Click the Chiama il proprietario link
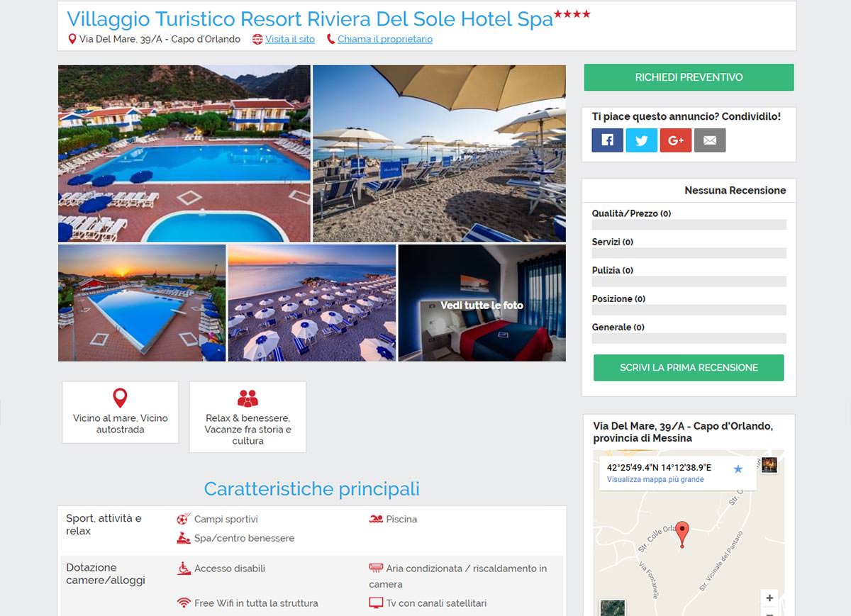Viewport: 851px width, 616px height. (385, 39)
